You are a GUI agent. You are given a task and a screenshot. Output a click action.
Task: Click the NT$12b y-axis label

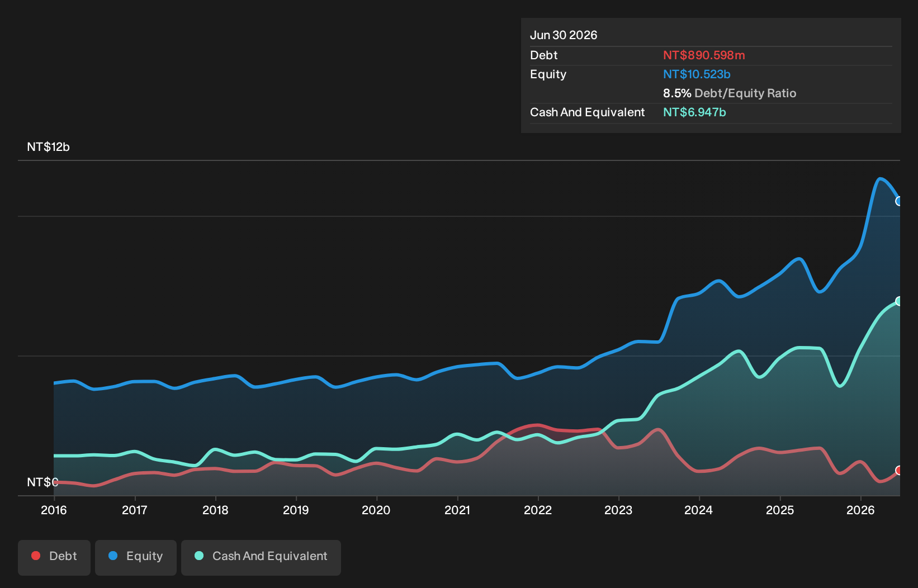click(49, 147)
